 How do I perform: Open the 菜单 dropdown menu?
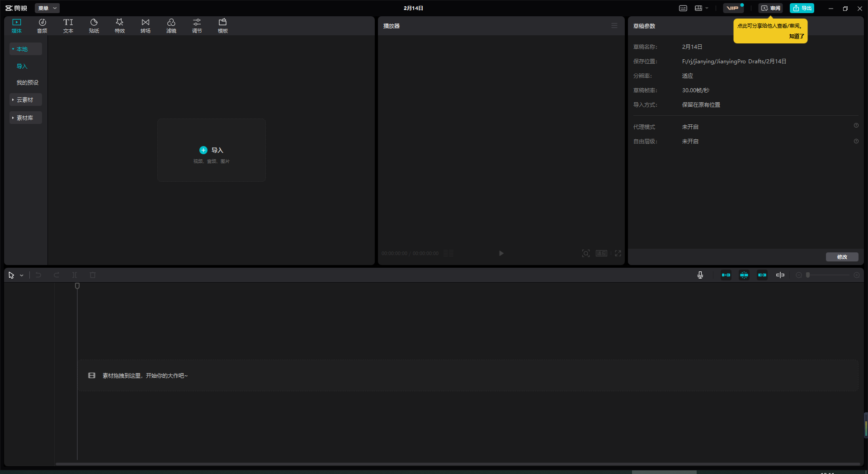click(47, 8)
